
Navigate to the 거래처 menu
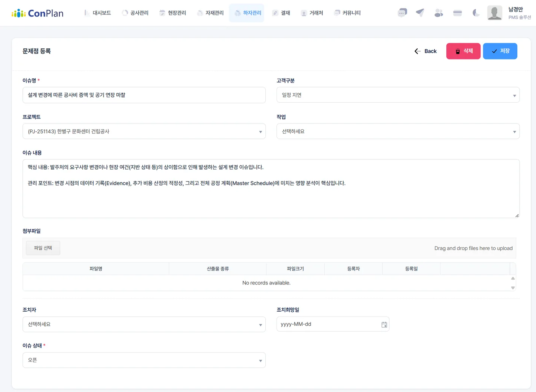click(312, 13)
